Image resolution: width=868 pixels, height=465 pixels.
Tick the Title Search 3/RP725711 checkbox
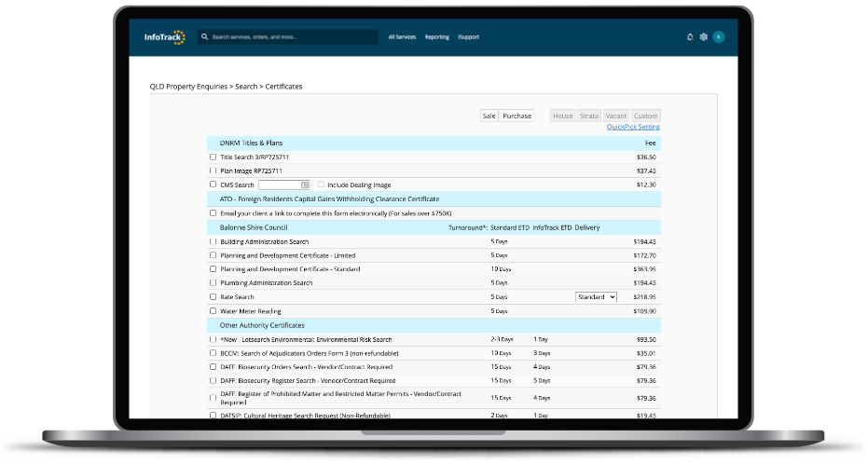click(x=214, y=157)
